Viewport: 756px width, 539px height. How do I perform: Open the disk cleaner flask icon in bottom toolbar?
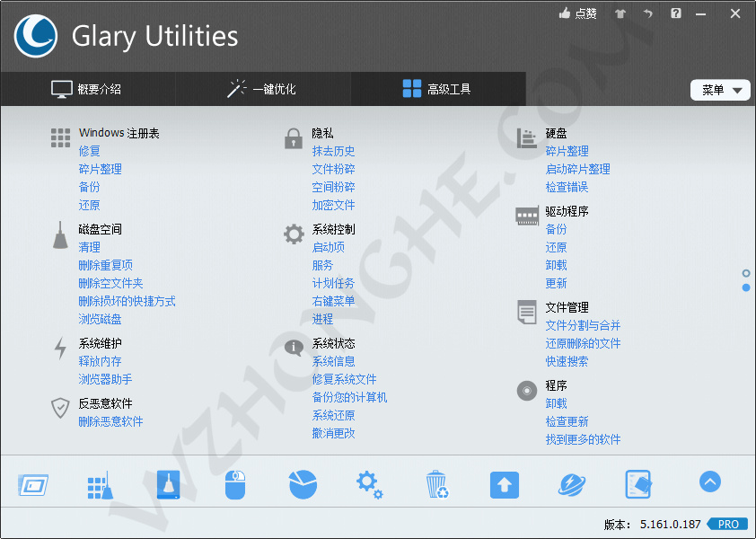point(167,484)
